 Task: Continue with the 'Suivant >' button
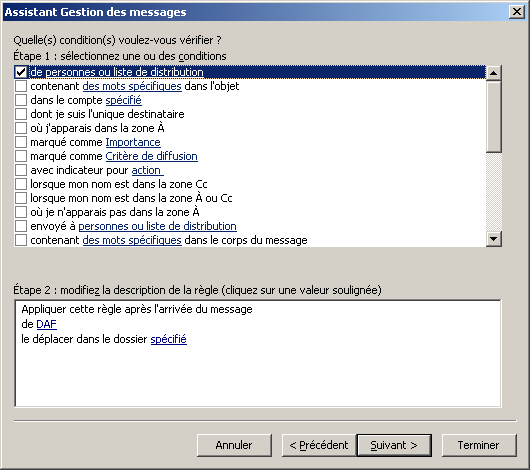coord(394,445)
